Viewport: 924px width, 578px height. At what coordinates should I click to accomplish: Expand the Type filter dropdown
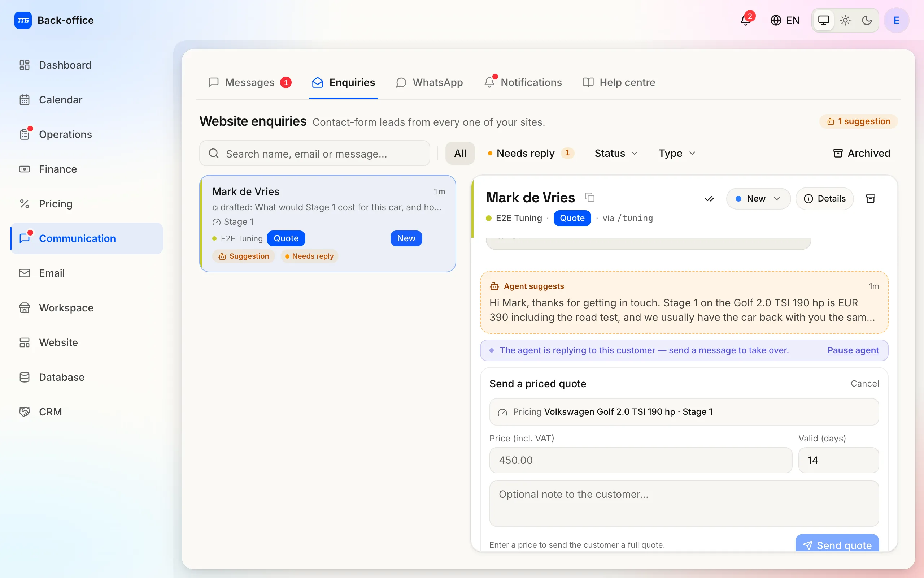point(677,153)
